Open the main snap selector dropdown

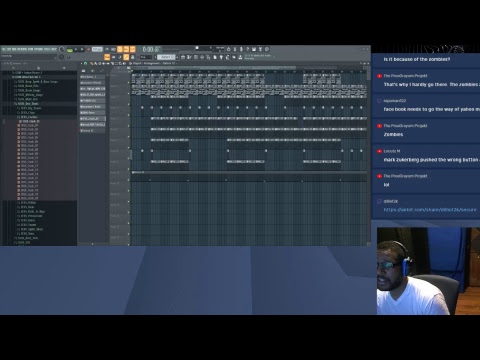pos(146,57)
